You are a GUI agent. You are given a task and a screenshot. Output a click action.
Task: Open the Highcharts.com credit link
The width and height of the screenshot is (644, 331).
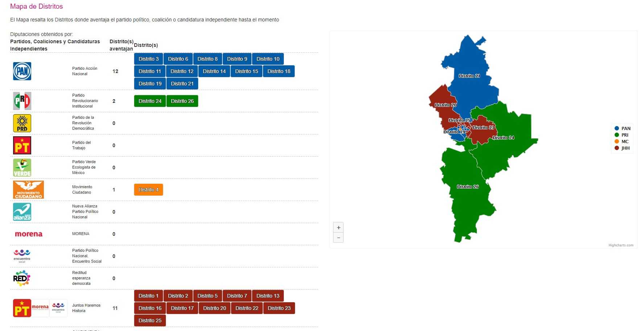621,245
